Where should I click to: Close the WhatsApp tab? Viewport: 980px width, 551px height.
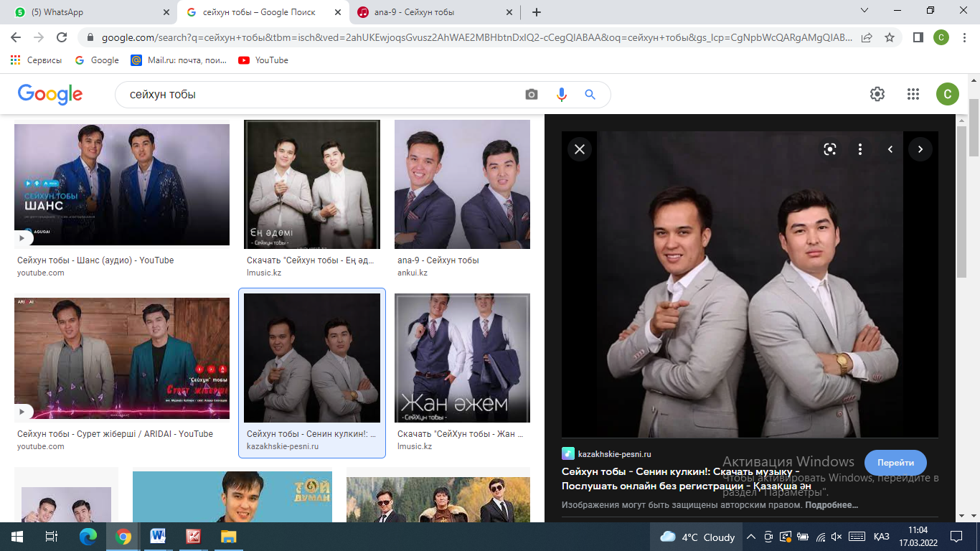(x=166, y=12)
